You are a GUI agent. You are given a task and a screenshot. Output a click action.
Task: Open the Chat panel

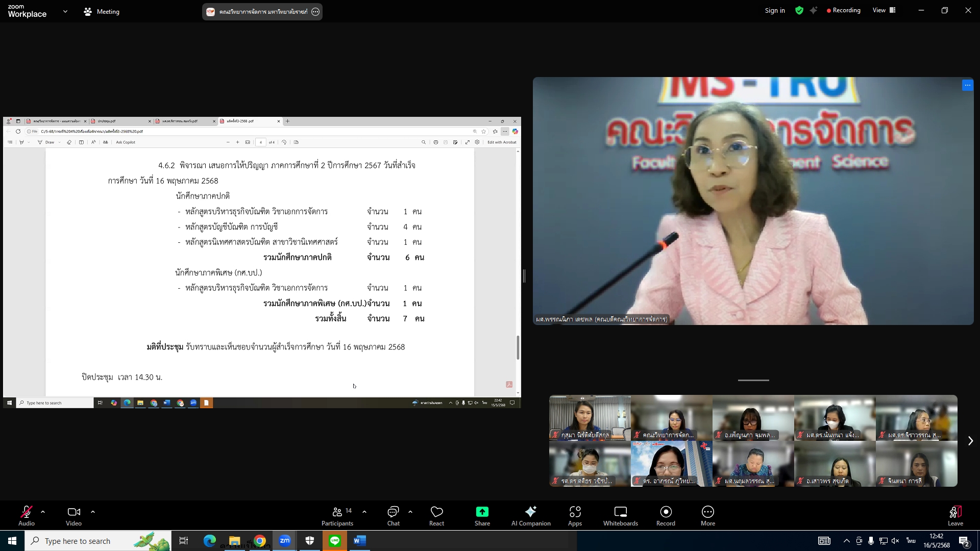point(393,515)
